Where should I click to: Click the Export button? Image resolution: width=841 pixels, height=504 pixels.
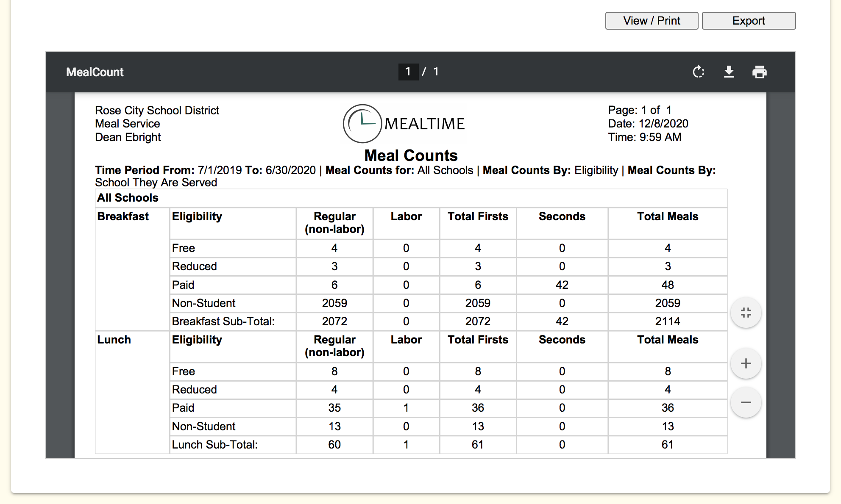(x=749, y=21)
